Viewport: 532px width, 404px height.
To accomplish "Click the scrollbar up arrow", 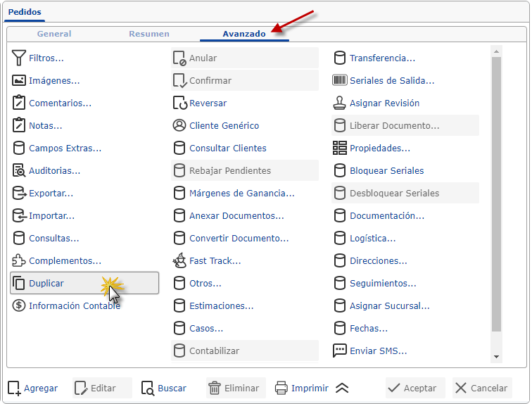I will (496, 51).
